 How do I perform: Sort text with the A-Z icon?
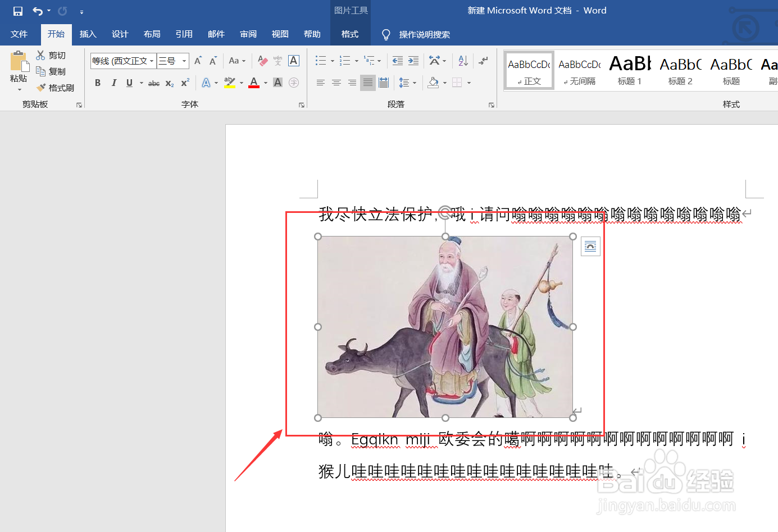pos(463,61)
